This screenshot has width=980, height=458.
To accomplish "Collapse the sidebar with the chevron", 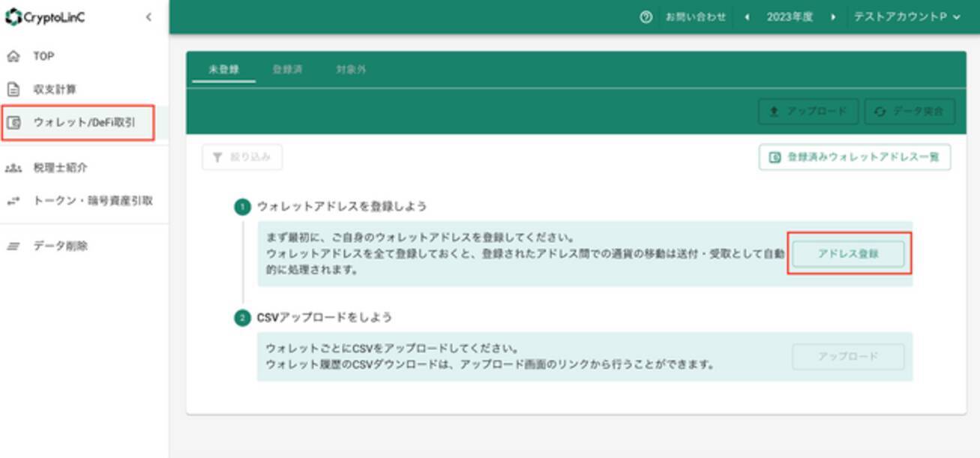I will click(147, 19).
